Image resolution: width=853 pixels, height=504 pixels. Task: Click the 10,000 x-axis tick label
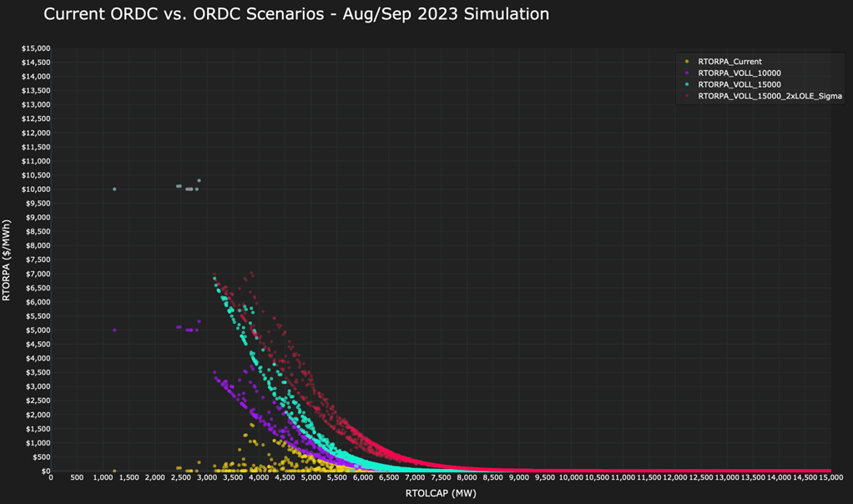coord(571,479)
